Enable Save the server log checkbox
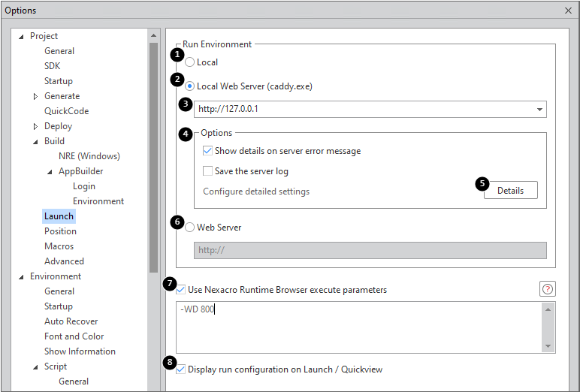This screenshot has width=580, height=392. tap(208, 171)
